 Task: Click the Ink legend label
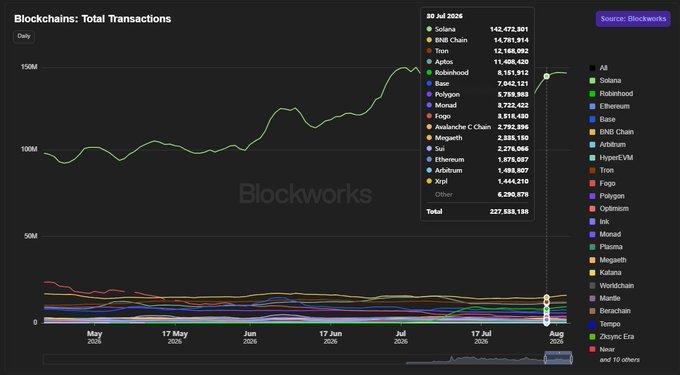605,222
